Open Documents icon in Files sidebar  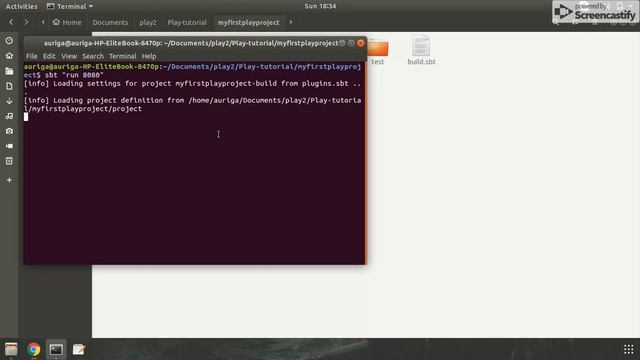[x=9, y=86]
